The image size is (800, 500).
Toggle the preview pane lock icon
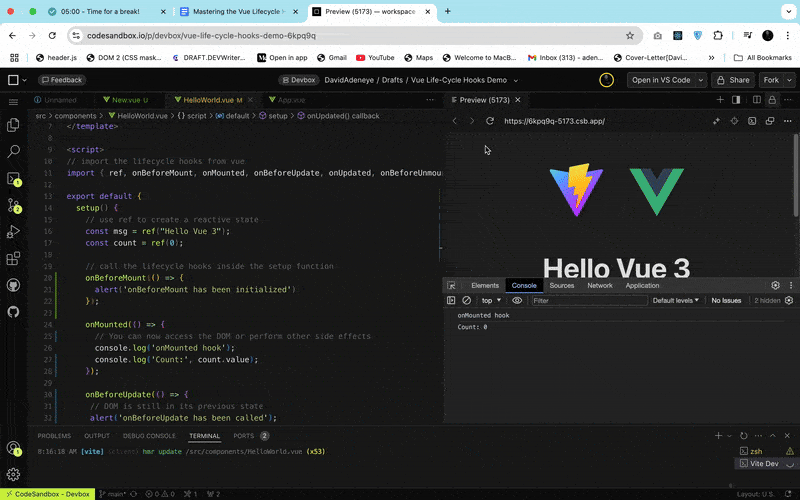point(772,100)
